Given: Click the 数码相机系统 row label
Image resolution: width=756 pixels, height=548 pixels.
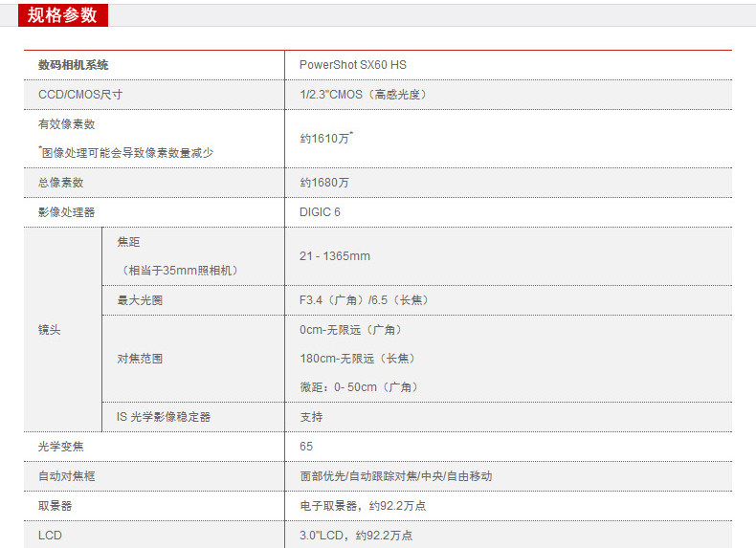Looking at the screenshot, I should point(74,65).
